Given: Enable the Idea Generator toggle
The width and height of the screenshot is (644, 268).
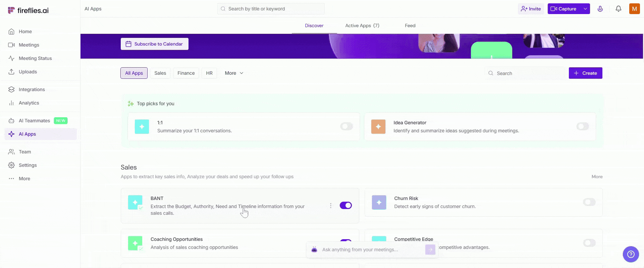Looking at the screenshot, I should tap(583, 126).
